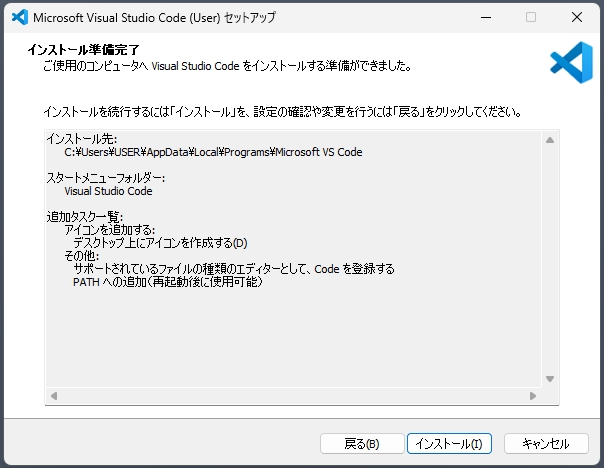Click the デスクトップ上にアイコンを作成する(D) line

[160, 243]
